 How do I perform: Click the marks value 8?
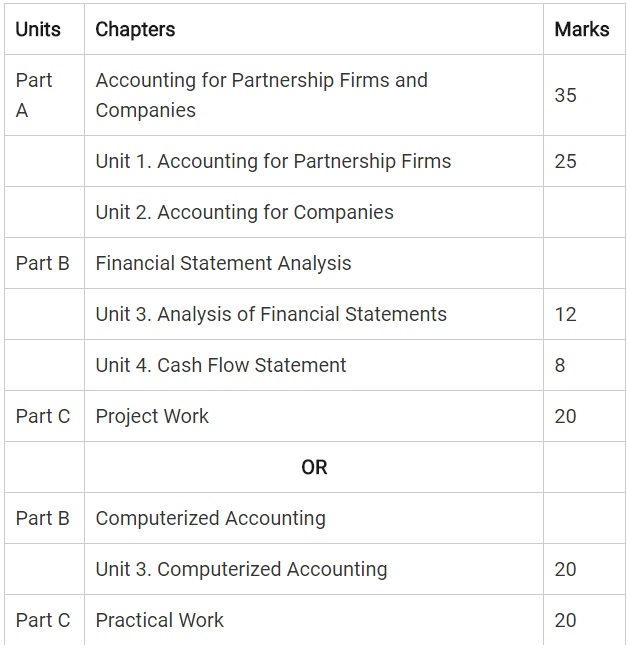tap(560, 365)
